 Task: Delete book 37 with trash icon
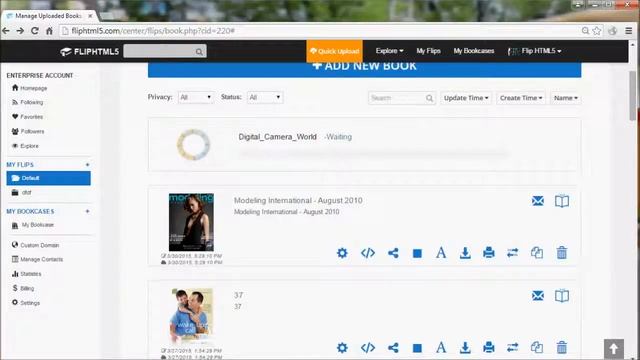562,347
